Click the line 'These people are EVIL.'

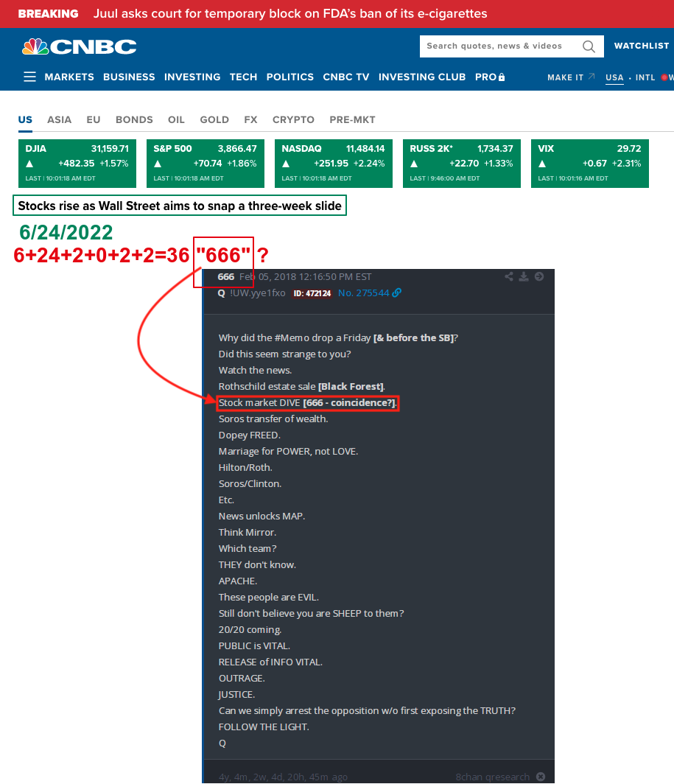[x=269, y=597]
